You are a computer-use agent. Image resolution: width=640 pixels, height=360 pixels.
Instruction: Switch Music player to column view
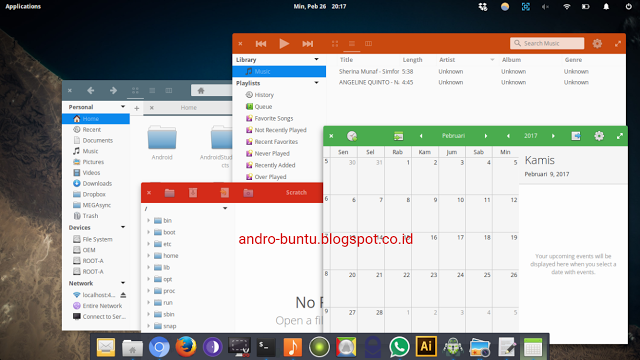(x=368, y=44)
